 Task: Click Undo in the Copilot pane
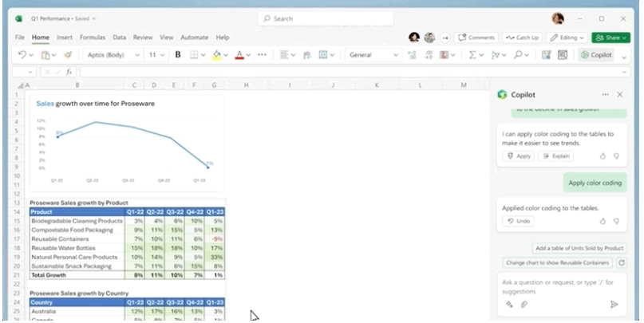(x=518, y=221)
